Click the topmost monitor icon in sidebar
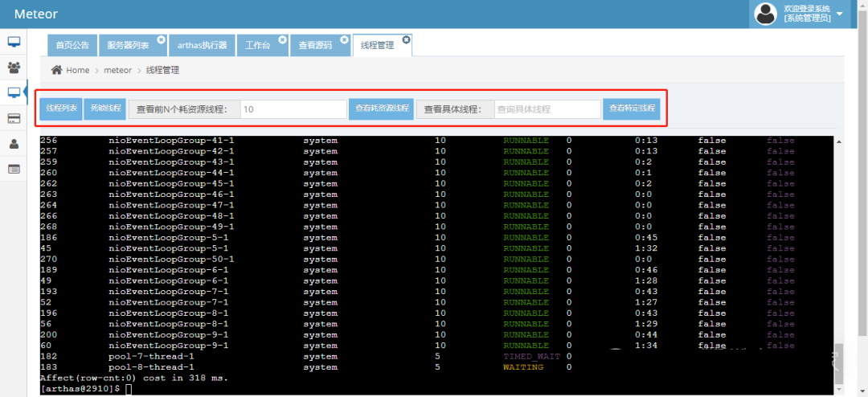The width and height of the screenshot is (868, 397). [14, 42]
